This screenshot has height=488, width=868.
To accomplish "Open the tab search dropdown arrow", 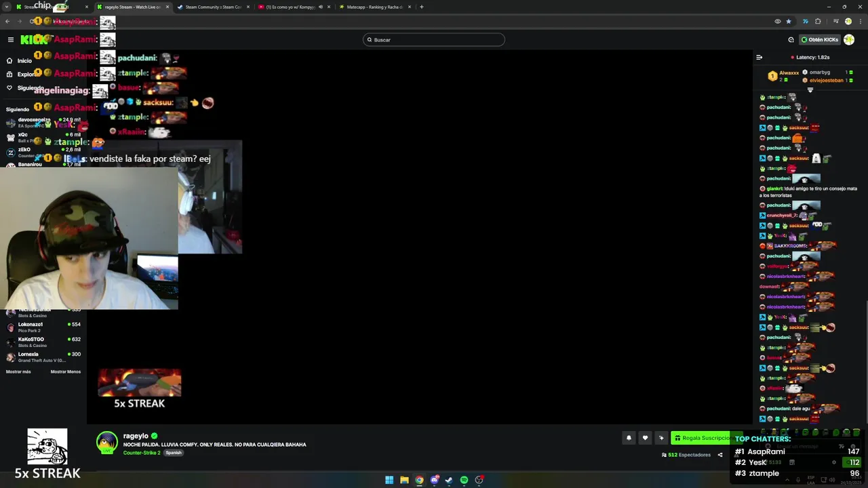I will 7,7.
